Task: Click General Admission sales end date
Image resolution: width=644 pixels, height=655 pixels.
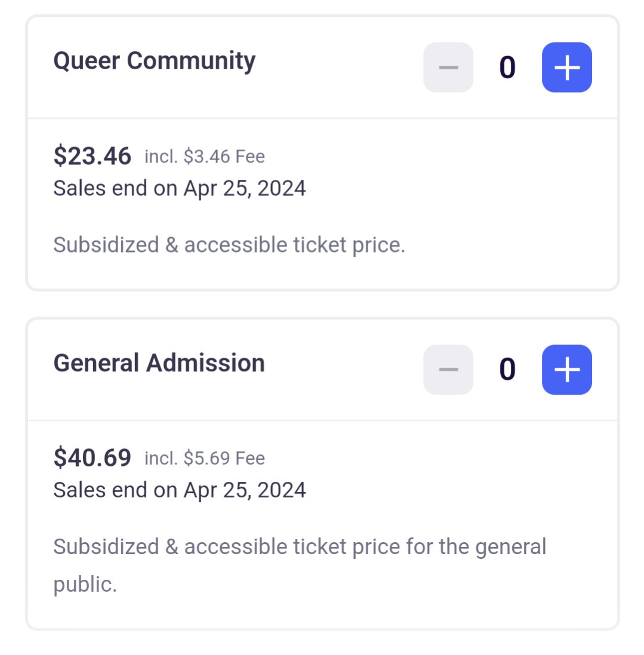Action: (x=180, y=490)
